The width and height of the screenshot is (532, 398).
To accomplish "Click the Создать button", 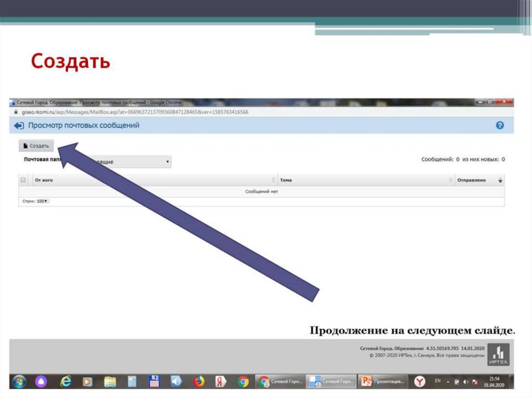I will [35, 145].
